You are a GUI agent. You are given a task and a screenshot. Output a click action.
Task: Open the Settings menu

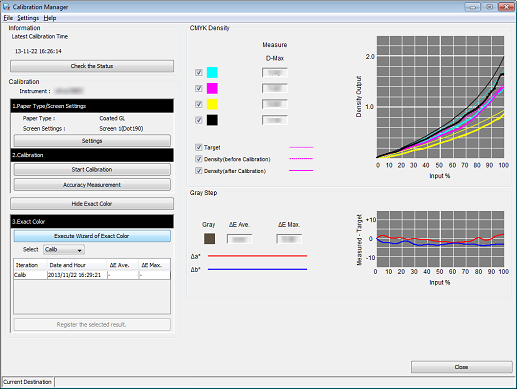[x=28, y=18]
